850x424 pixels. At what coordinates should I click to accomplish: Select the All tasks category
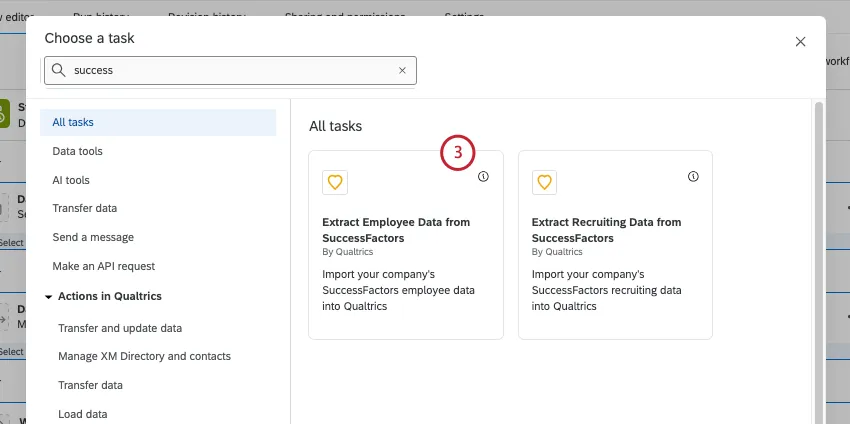tap(73, 122)
